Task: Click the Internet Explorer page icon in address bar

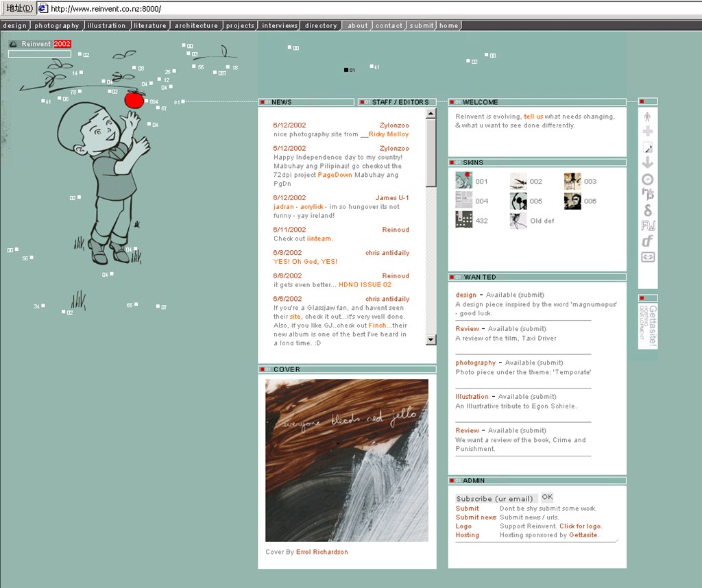Action: (43, 9)
